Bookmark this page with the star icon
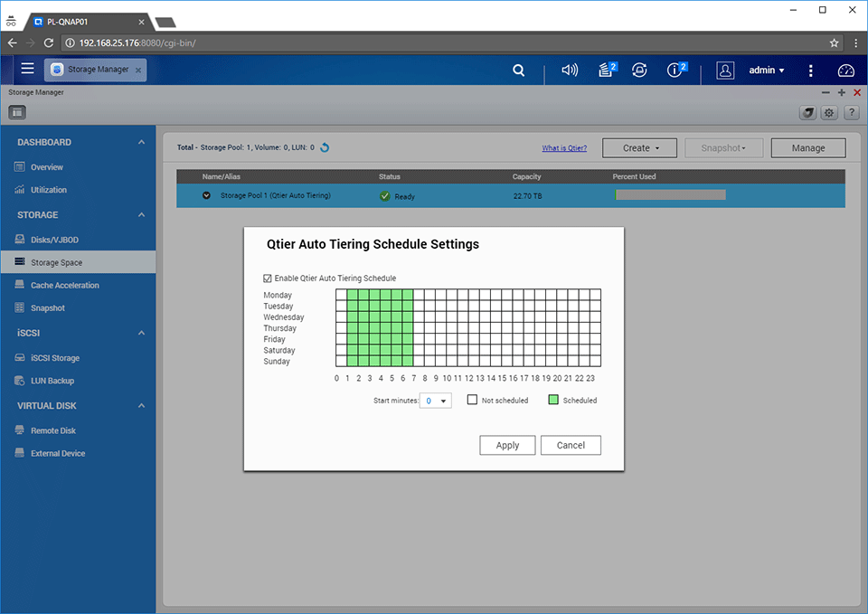This screenshot has height=614, width=868. (834, 43)
